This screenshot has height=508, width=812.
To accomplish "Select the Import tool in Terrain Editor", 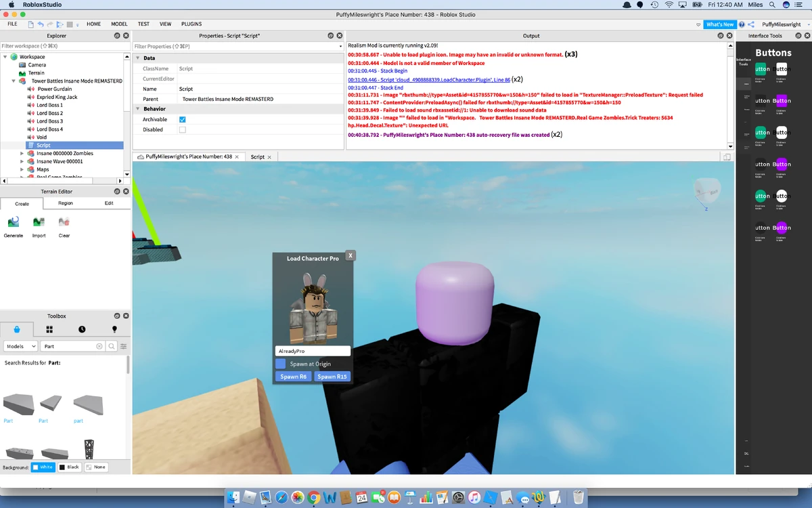I will click(x=39, y=226).
